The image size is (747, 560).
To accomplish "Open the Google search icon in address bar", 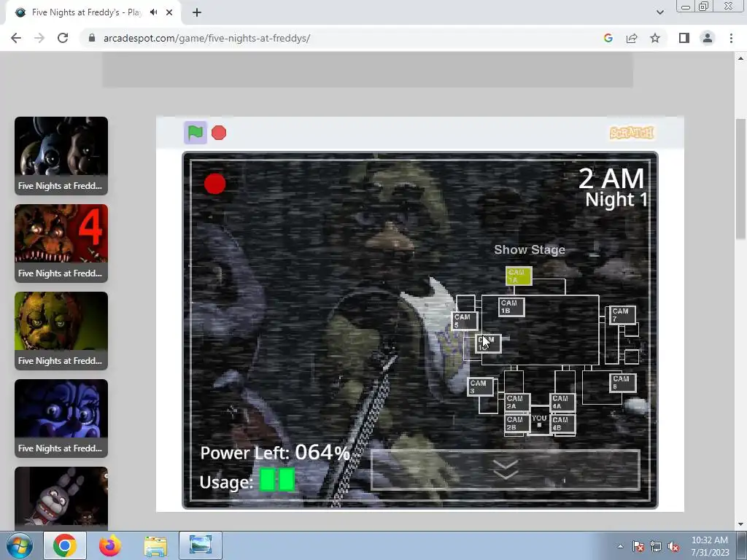I will point(608,38).
